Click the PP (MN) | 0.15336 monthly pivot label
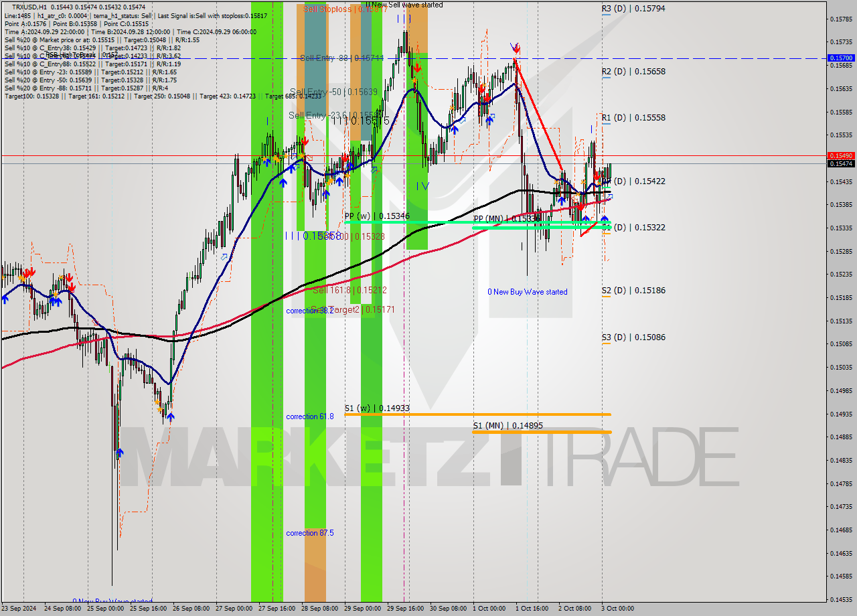Image resolution: width=857 pixels, height=616 pixels. pos(506,219)
